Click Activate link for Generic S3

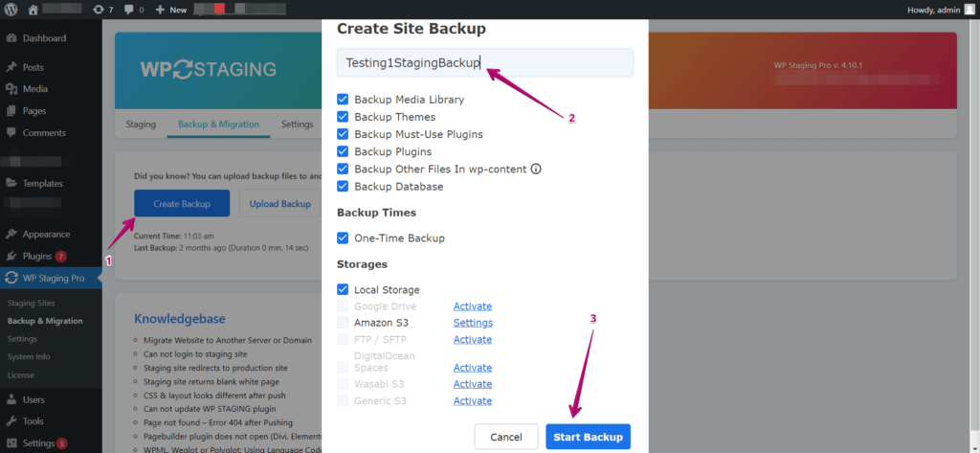coord(473,400)
